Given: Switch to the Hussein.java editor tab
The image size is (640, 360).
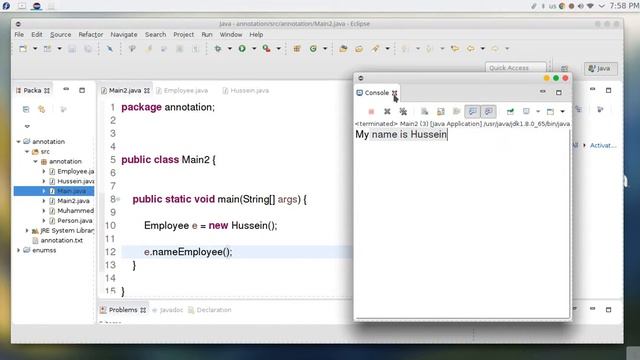Looking at the screenshot, I should (x=246, y=91).
